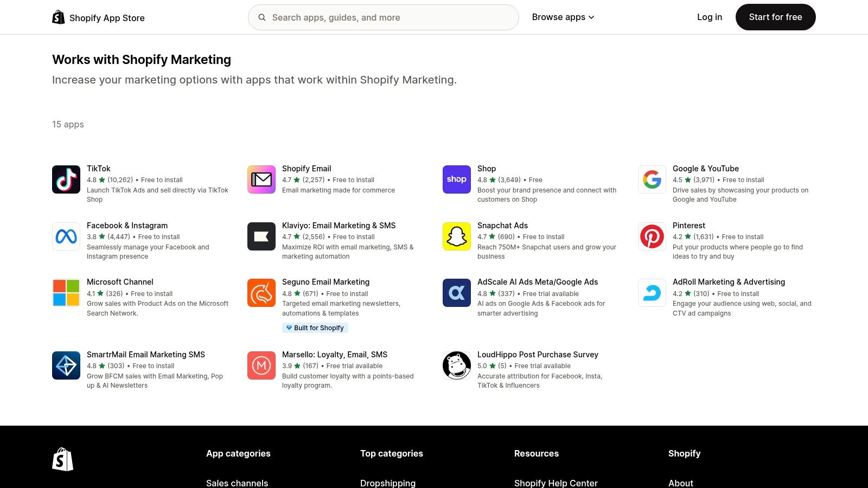Click 'Resources' footer heading
The width and height of the screenshot is (868, 488).
tap(537, 453)
